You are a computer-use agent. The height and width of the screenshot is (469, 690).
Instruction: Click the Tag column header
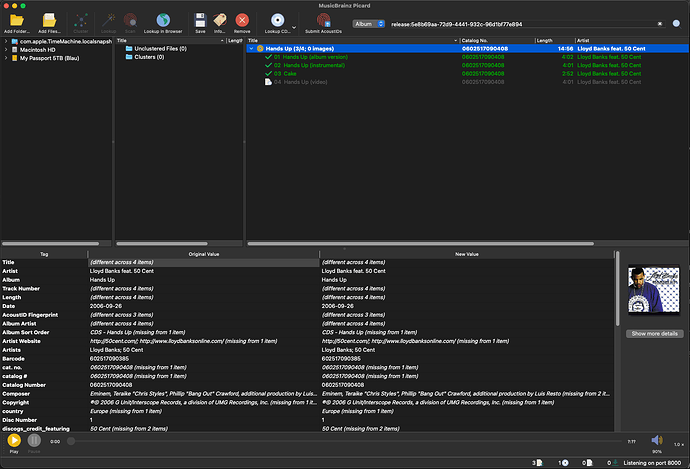44,254
